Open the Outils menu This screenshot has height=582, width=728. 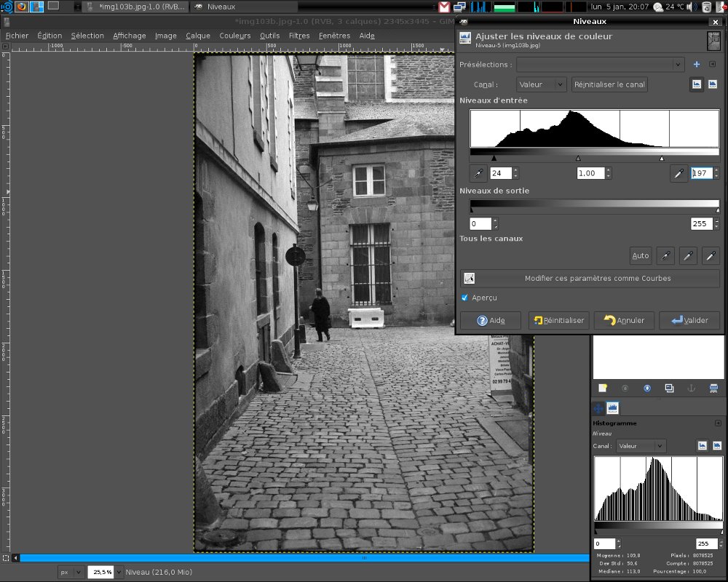[x=270, y=36]
